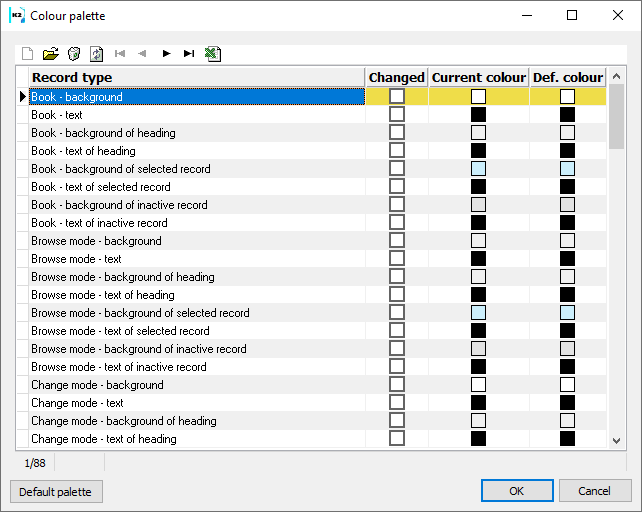Image resolution: width=642 pixels, height=512 pixels.
Task: Click the Def. colour column header
Action: click(x=567, y=77)
